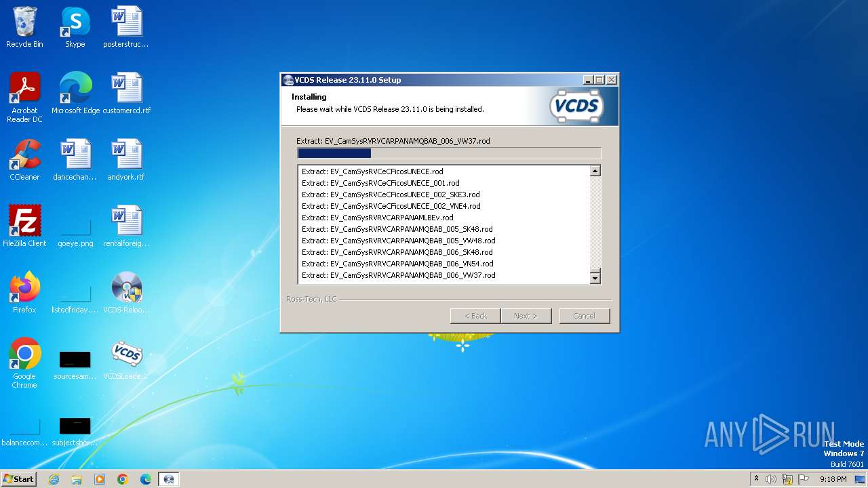Image resolution: width=868 pixels, height=488 pixels.
Task: Select the VCDS-Release installer icon
Action: pos(126,293)
